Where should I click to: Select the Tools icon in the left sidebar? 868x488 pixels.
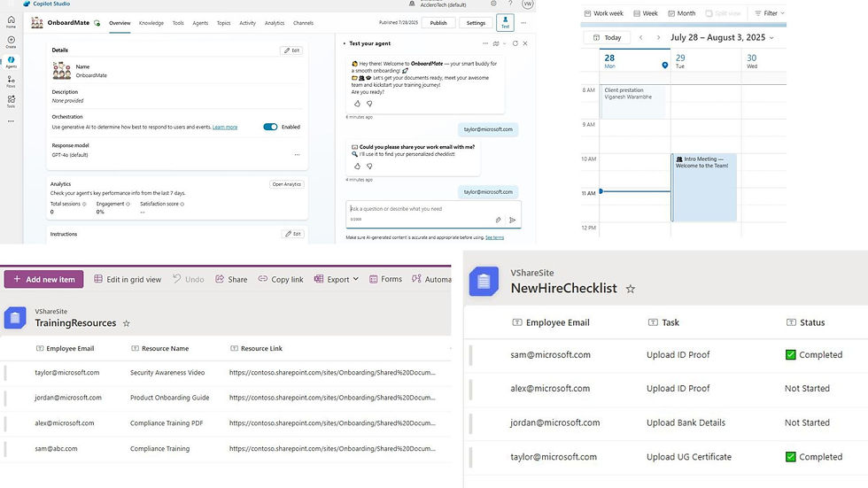point(11,101)
